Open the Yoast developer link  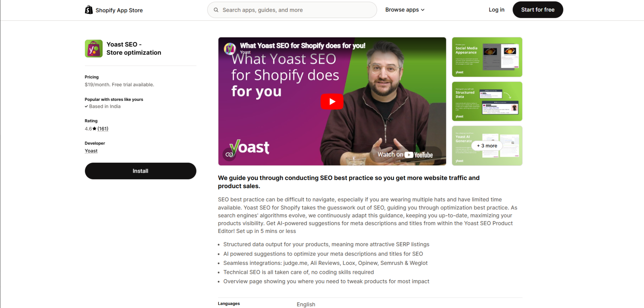click(x=91, y=151)
